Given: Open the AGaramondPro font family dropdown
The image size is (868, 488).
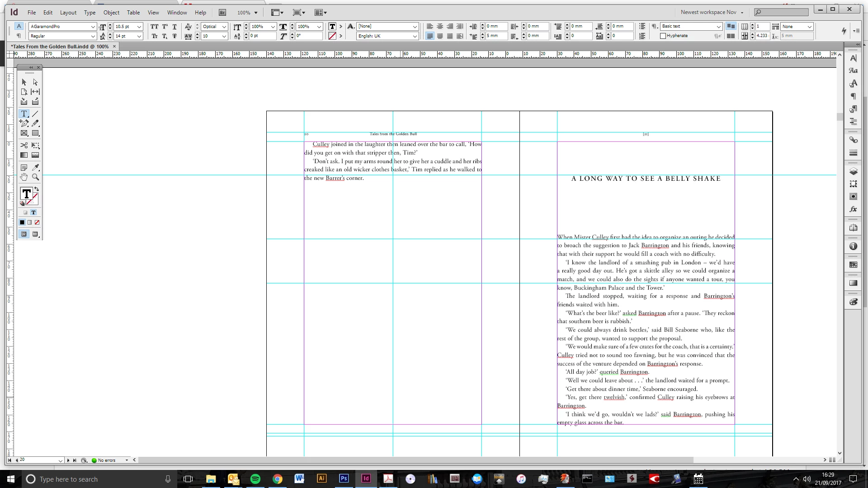Looking at the screenshot, I should pos(93,27).
